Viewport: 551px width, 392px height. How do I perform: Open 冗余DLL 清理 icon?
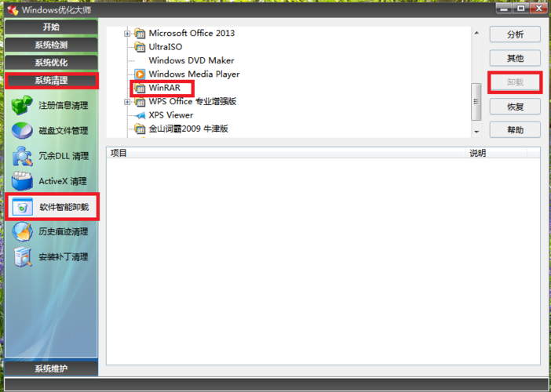(22, 156)
